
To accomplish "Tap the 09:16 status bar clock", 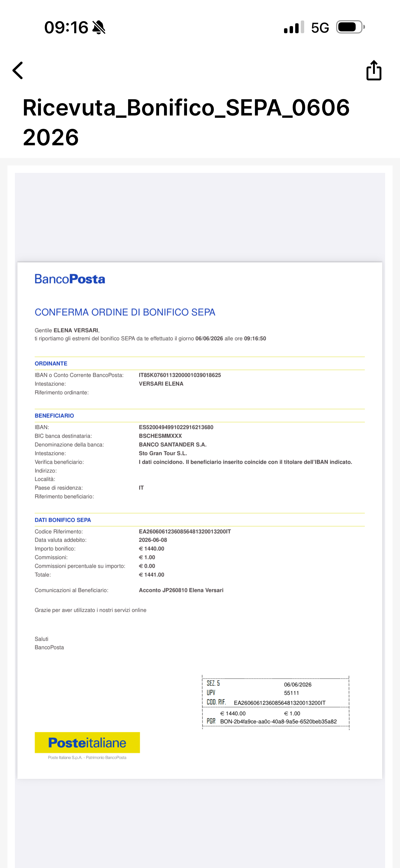I will tap(66, 27).
